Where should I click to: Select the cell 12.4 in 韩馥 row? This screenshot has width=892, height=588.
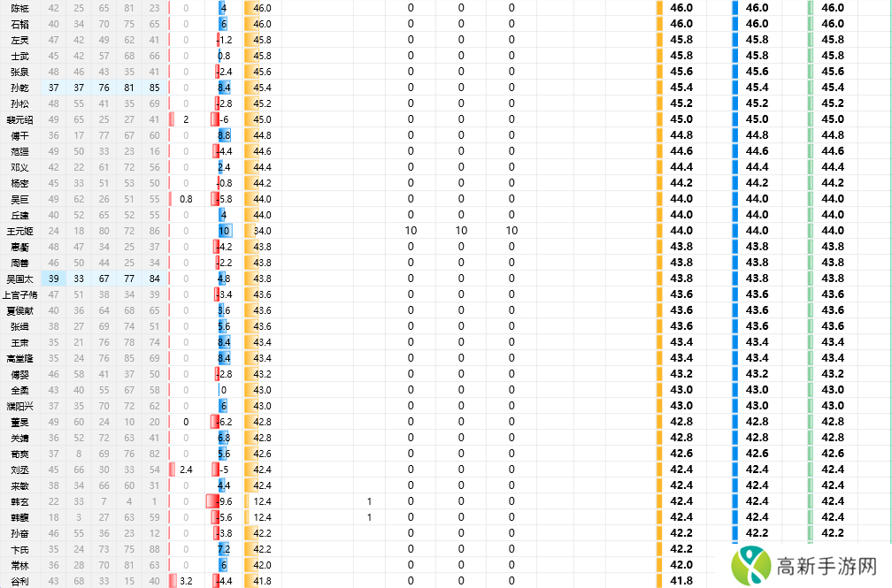(262, 517)
